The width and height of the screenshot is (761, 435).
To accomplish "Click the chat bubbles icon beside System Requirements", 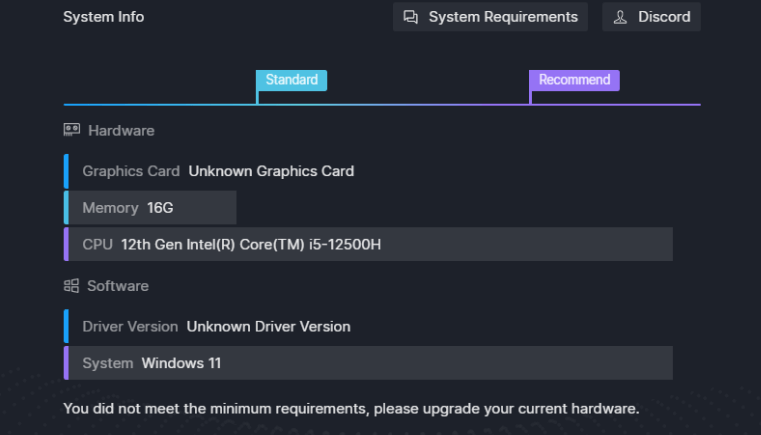I will [x=411, y=17].
